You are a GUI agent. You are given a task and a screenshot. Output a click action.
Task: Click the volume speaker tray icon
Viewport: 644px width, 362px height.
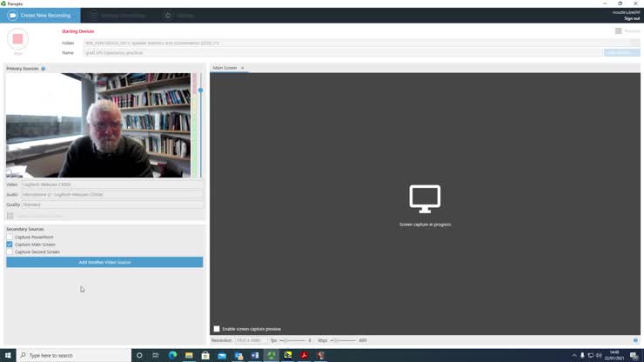tap(599, 355)
